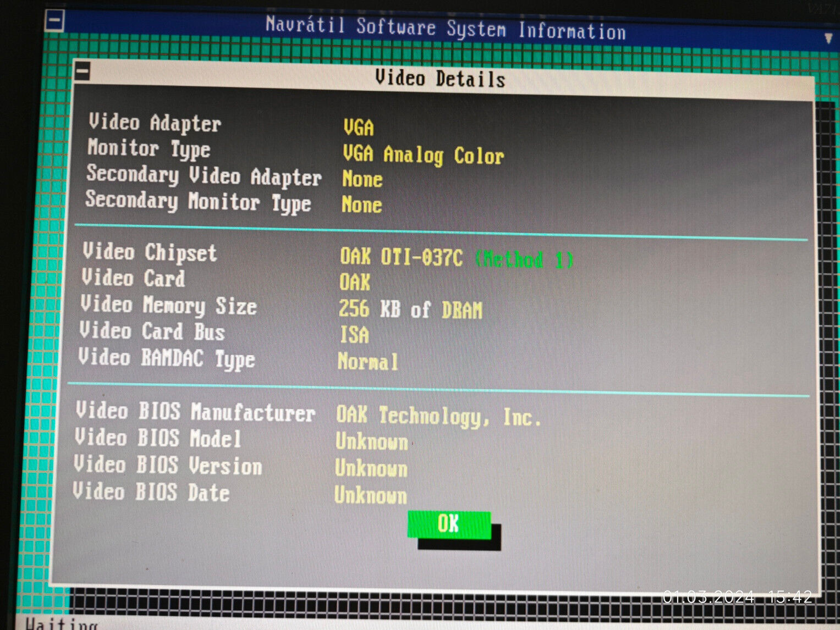The image size is (840, 630).
Task: Click the Video BIOS Model label
Action: click(x=158, y=438)
